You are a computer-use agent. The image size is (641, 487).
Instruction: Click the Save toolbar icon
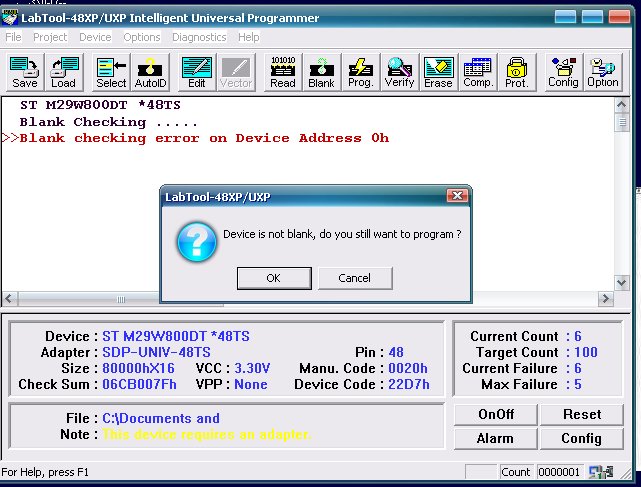[25, 72]
